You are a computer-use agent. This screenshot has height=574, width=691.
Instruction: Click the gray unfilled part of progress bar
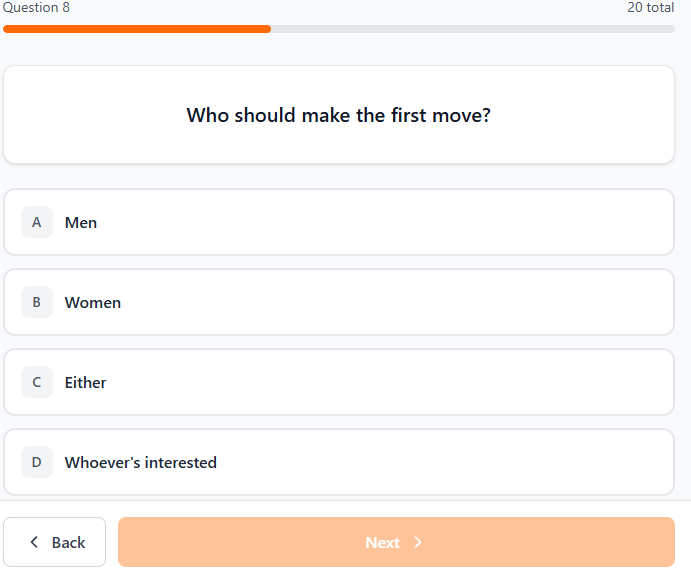[x=472, y=29]
